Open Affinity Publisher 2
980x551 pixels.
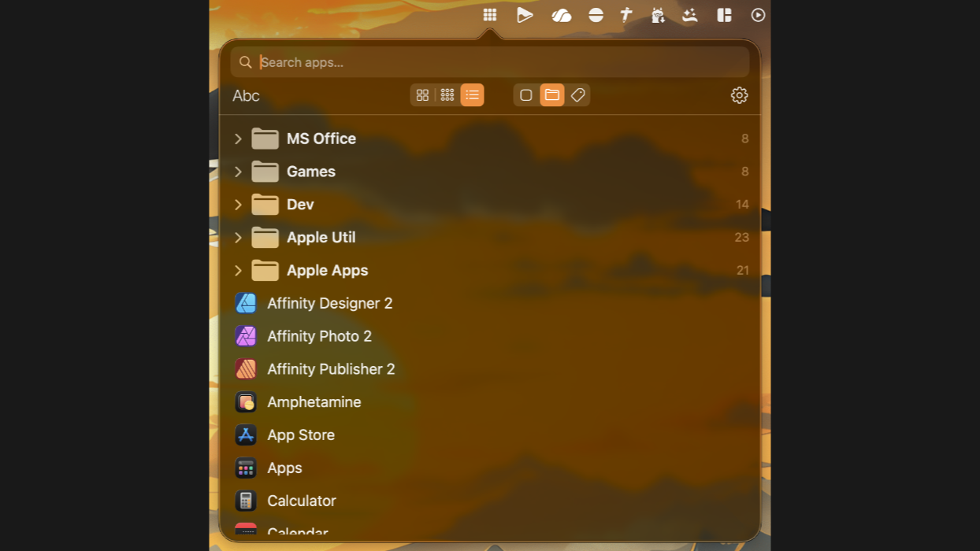(331, 369)
